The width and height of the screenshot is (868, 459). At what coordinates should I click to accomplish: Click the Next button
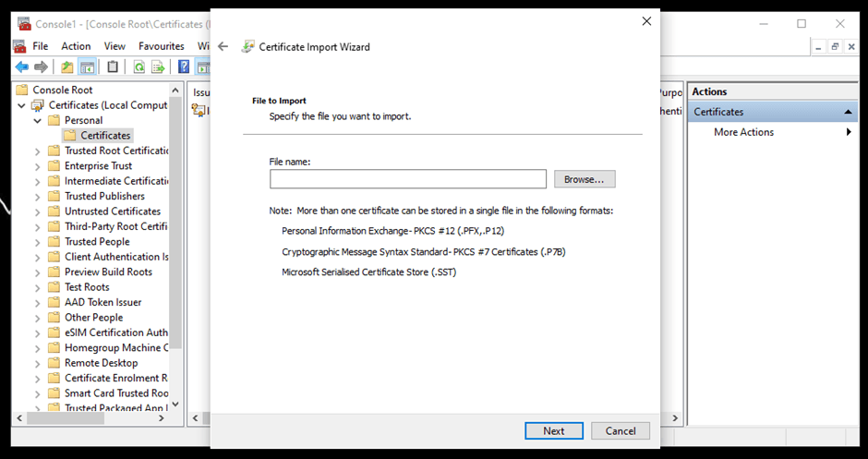553,430
